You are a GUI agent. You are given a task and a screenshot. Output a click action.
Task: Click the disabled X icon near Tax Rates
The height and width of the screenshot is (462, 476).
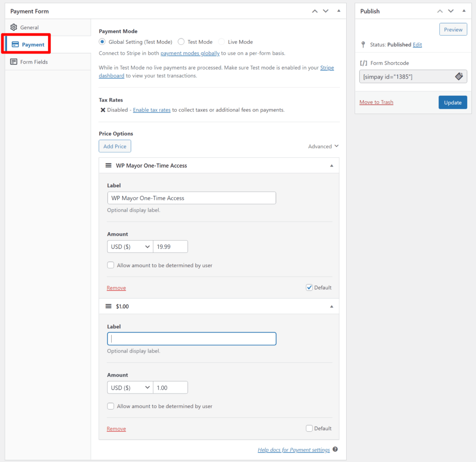pyautogui.click(x=103, y=110)
